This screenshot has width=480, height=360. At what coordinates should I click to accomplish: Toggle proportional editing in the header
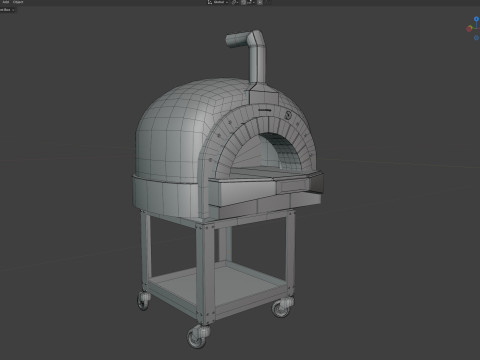(260, 2)
